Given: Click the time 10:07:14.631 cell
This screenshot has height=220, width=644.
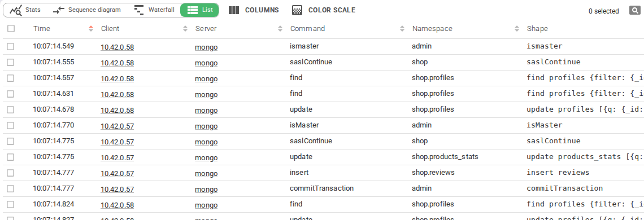Looking at the screenshot, I should [54, 93].
